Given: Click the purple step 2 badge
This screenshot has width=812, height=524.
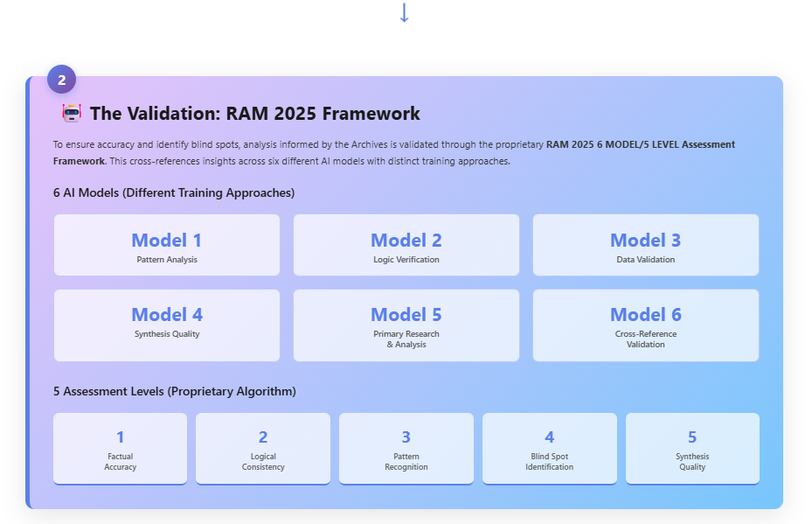Looking at the screenshot, I should coord(61,80).
